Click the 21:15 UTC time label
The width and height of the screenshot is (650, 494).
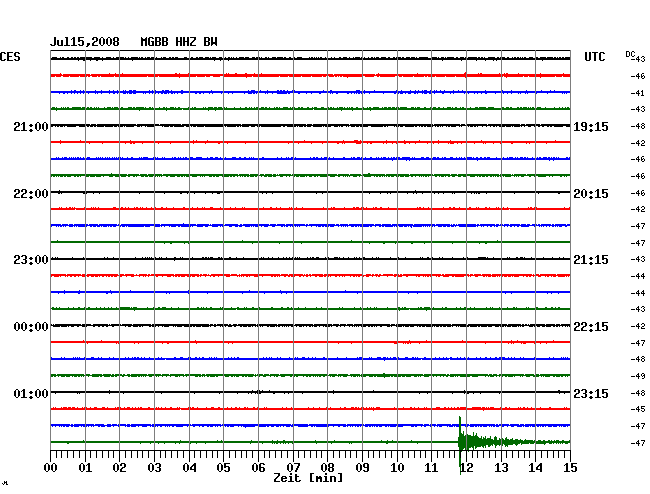[x=591, y=260]
